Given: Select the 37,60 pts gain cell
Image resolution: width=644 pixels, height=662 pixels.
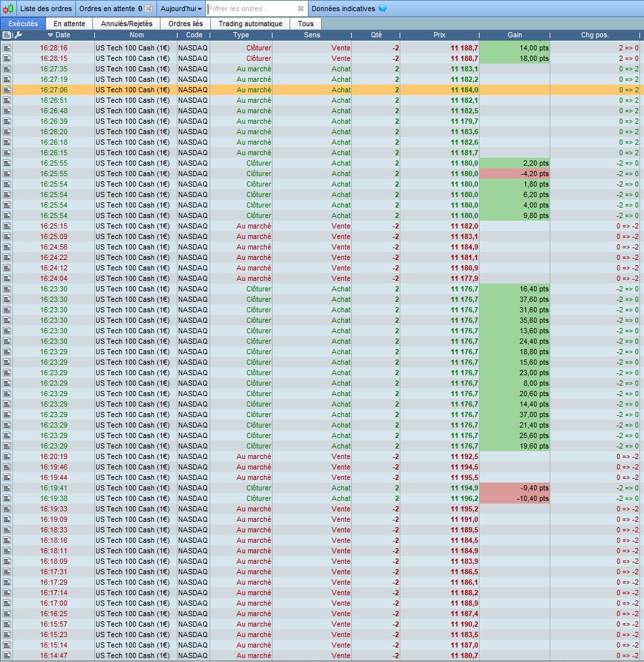Looking at the screenshot, I should click(x=514, y=299).
